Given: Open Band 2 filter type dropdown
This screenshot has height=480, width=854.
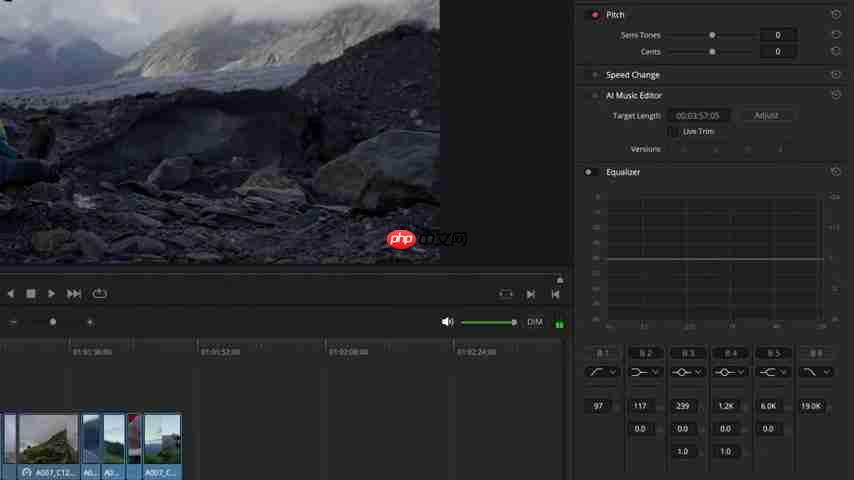Looking at the screenshot, I should (x=645, y=372).
